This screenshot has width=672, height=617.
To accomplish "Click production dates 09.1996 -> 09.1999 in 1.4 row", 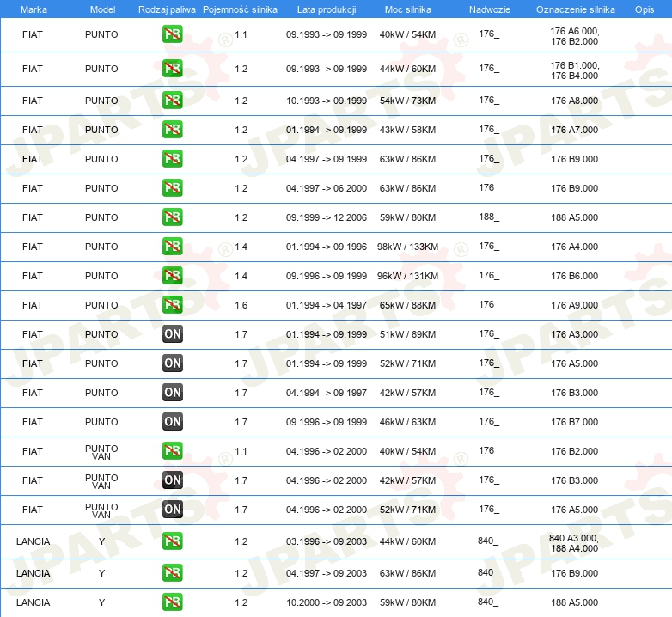I will tap(327, 276).
